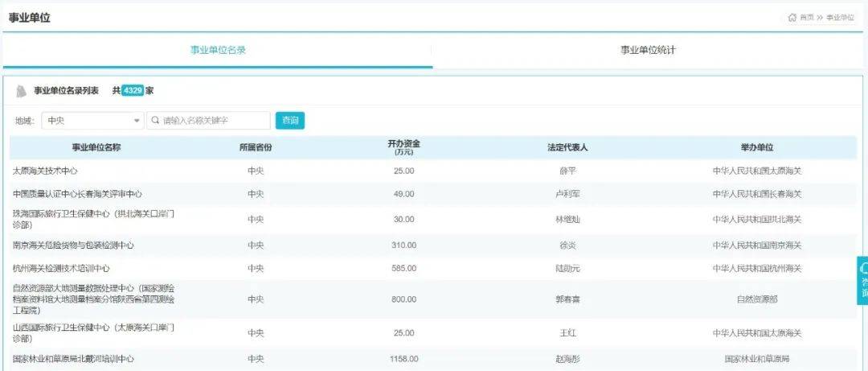Click the 4329 total count badge
Viewport: 868px width, 371px height.
coord(133,90)
